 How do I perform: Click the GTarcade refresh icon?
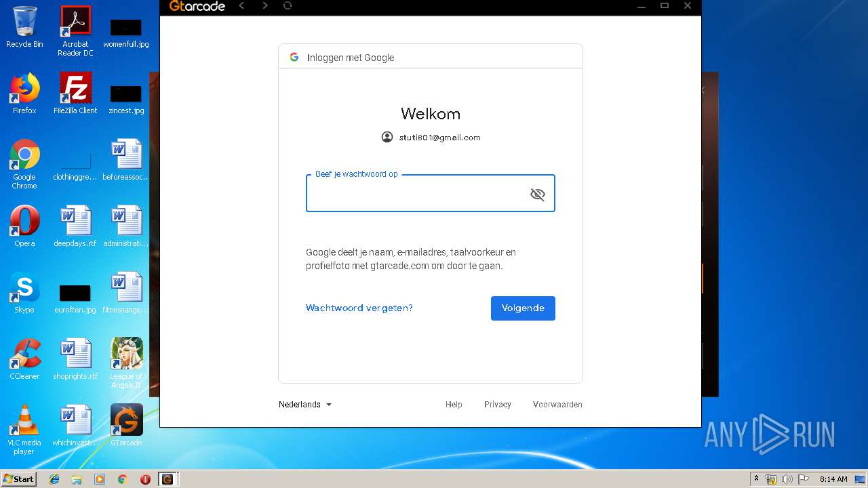(288, 6)
